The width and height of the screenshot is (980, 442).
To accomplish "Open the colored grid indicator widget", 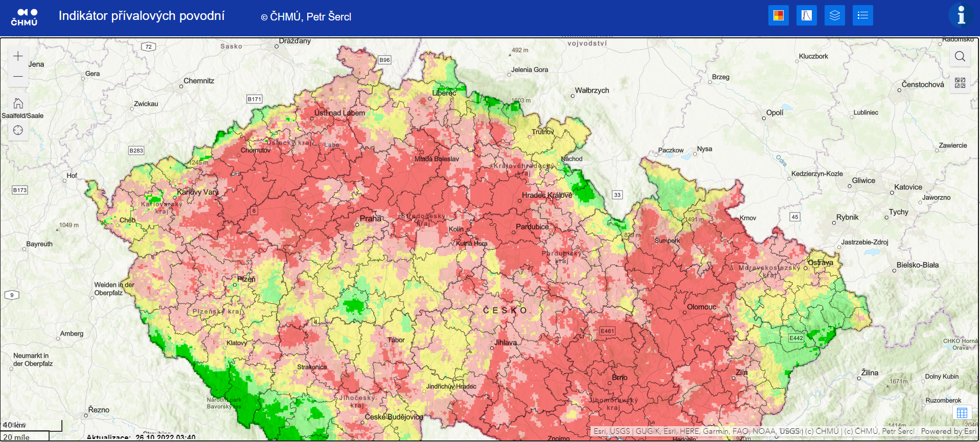I will (x=778, y=15).
